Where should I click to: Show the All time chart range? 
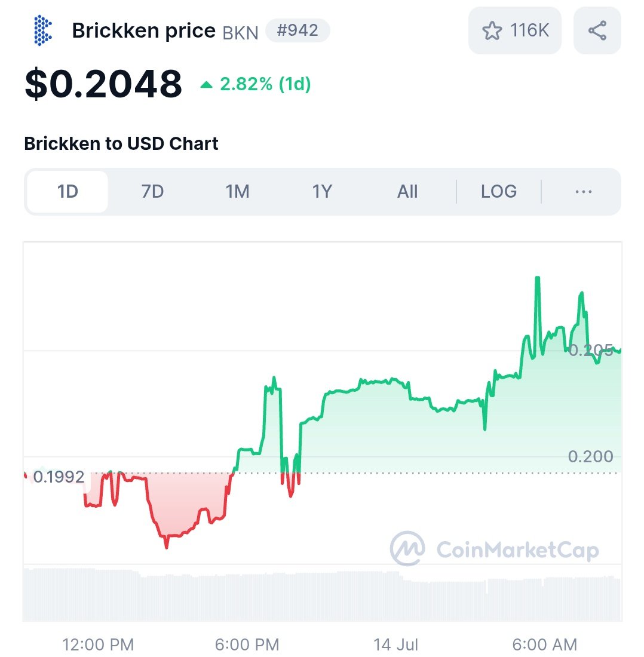coord(407,192)
